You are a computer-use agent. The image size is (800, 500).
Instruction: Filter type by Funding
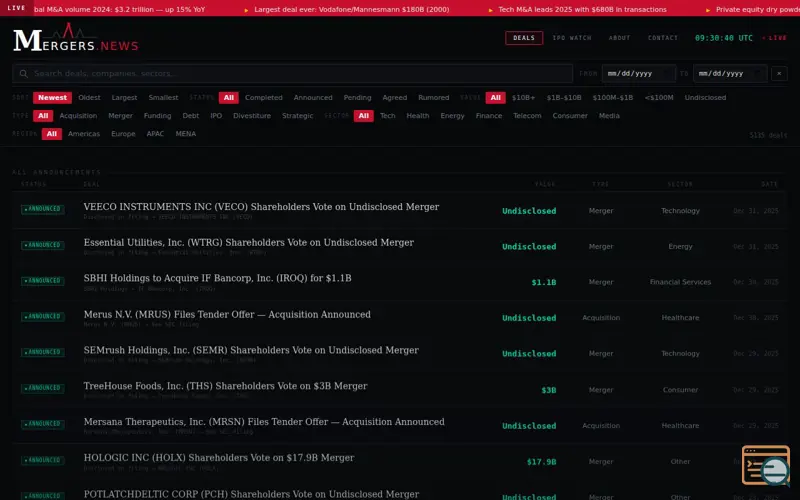tap(157, 116)
